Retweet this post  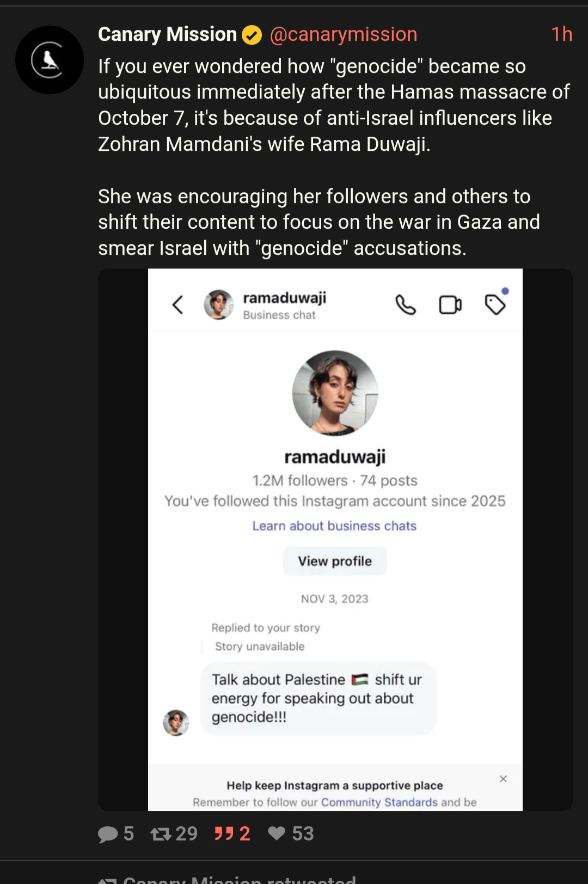point(161,834)
